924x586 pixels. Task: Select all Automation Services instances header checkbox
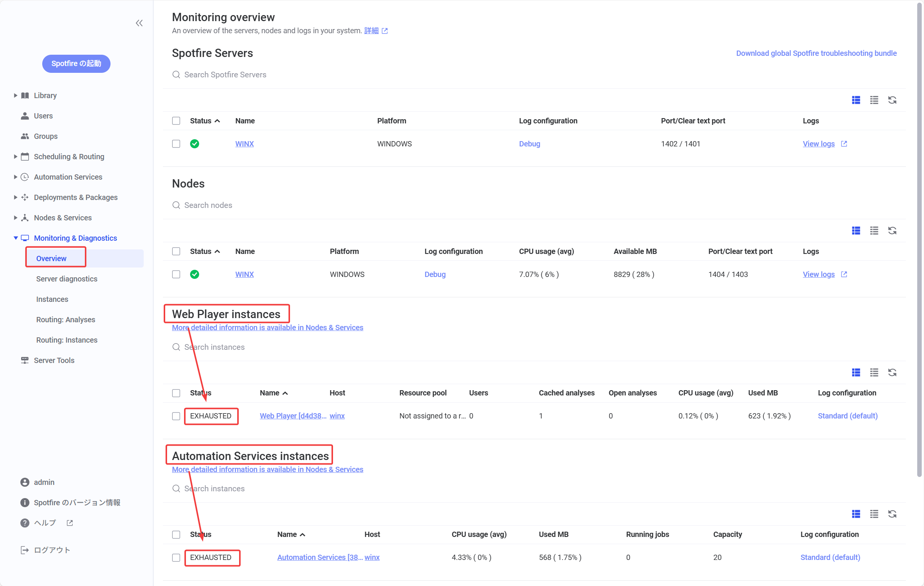[x=176, y=535]
